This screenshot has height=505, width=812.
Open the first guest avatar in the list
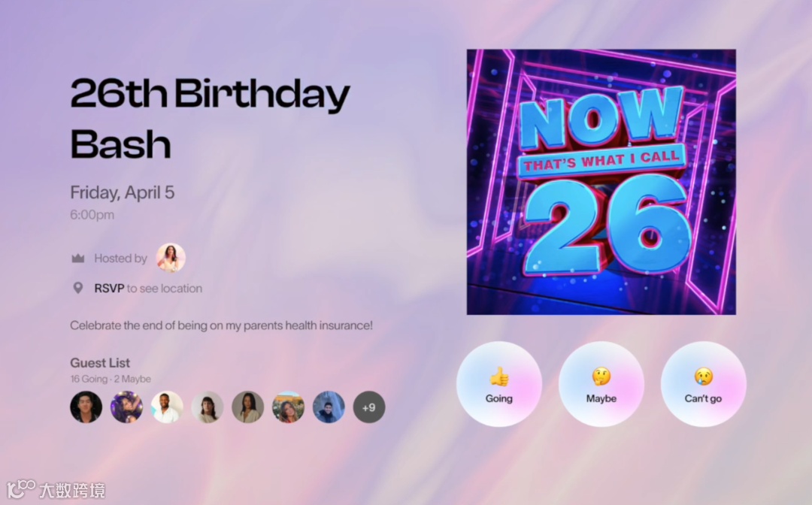coord(86,407)
